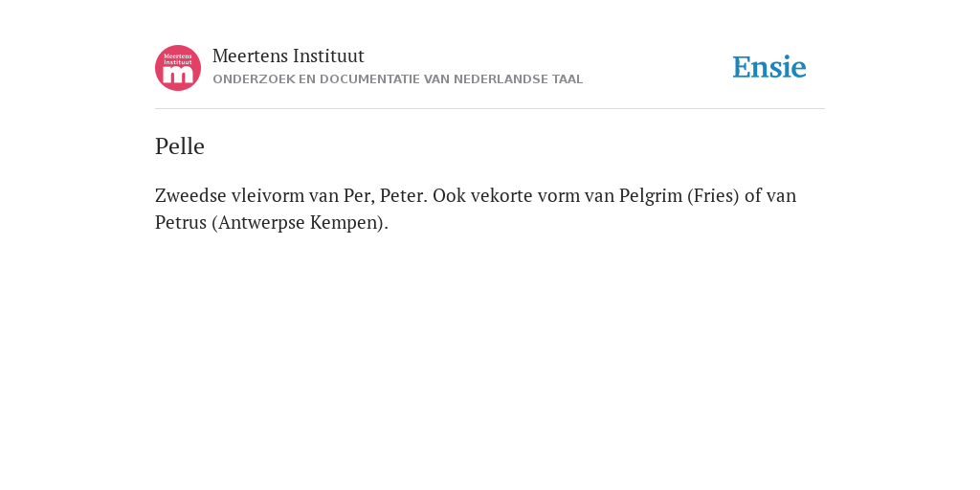Click the "(Antwerpse Kempen)." text
Screen dimensions: 980x490
pos(300,223)
